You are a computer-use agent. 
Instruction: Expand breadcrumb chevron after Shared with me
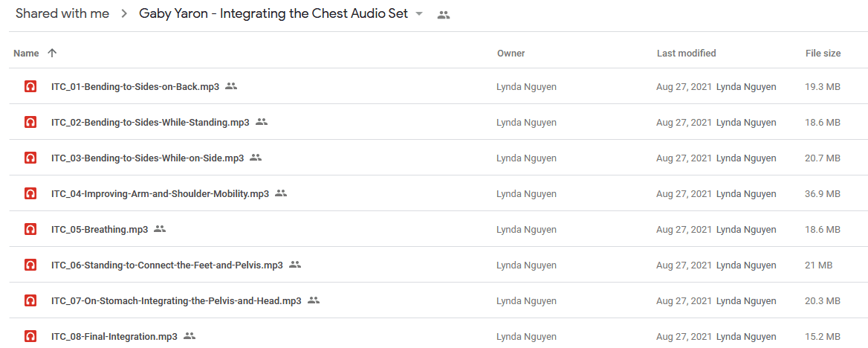pos(125,14)
